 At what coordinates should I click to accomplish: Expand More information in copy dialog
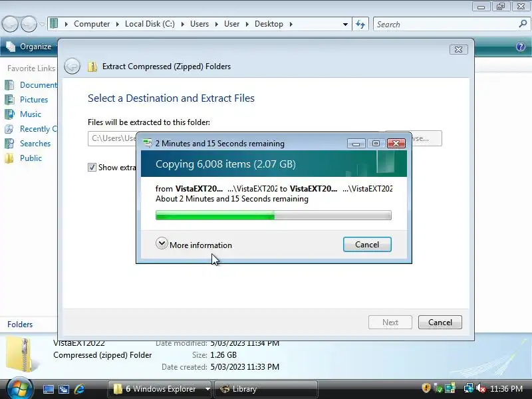click(194, 244)
